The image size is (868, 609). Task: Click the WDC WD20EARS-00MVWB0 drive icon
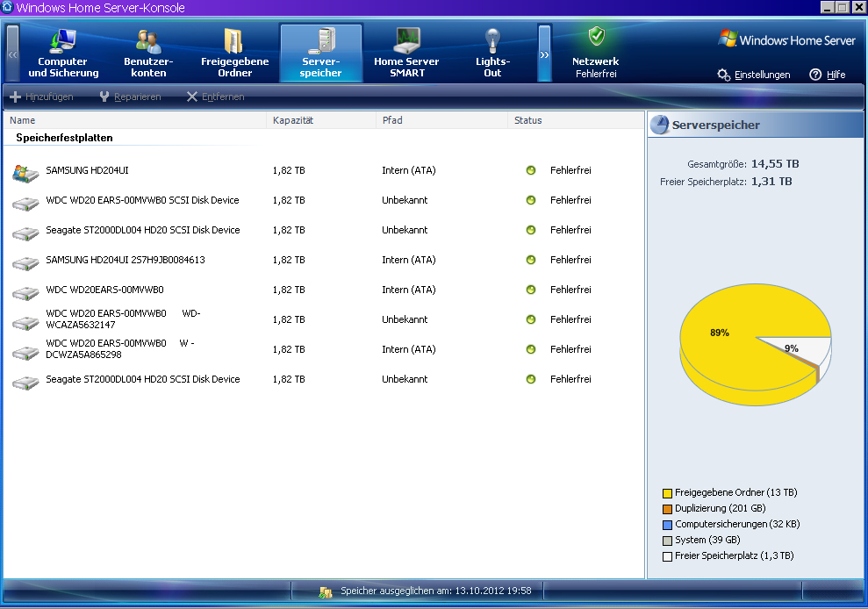(x=25, y=293)
